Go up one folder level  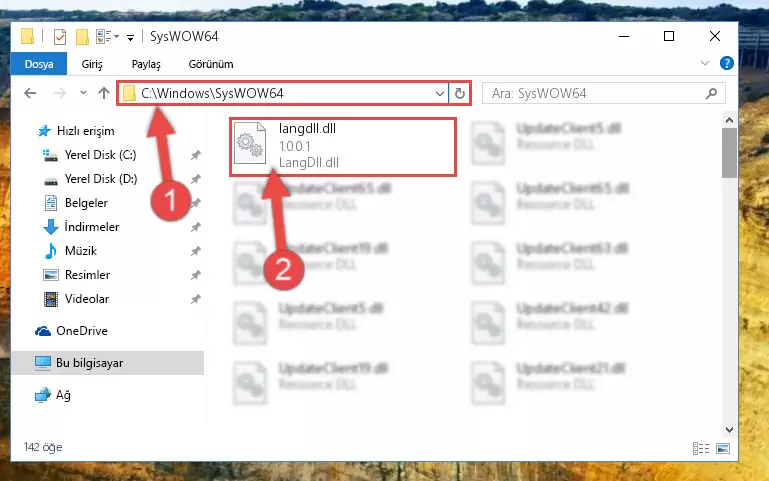tap(103, 93)
